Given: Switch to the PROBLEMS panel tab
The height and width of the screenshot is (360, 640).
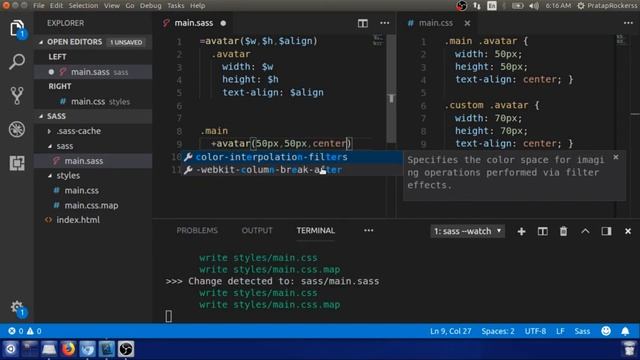Looking at the screenshot, I should [x=197, y=231].
